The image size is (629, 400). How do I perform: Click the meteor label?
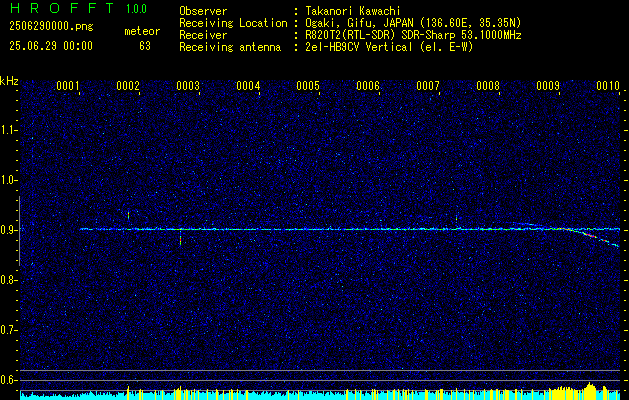(142, 31)
